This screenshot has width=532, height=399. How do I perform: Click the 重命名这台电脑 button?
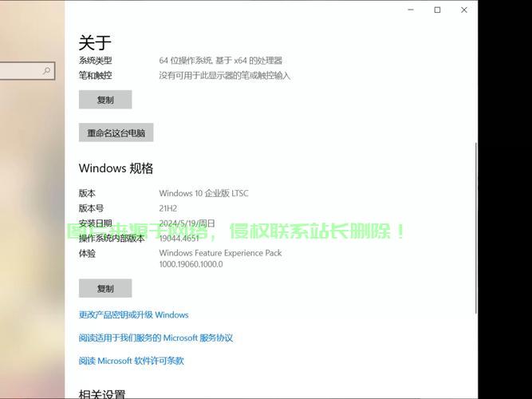coord(116,132)
